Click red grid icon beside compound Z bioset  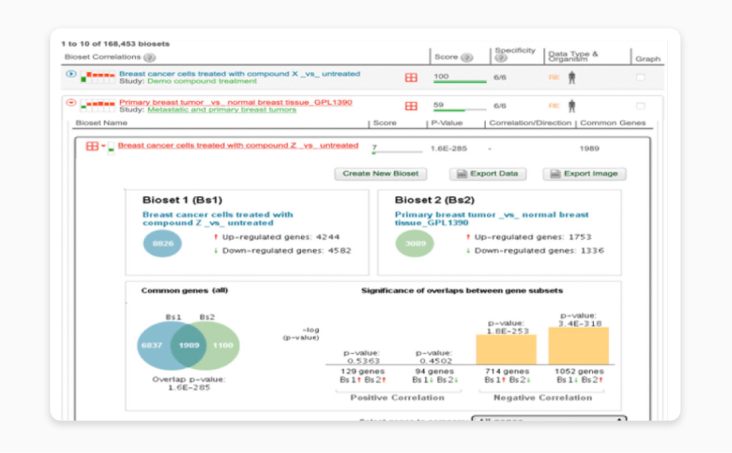coord(92,146)
